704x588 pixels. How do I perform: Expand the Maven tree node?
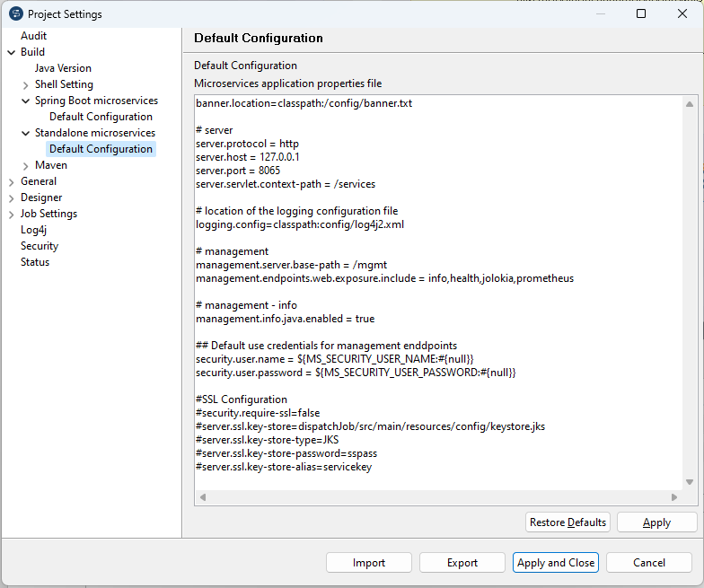tap(25, 166)
